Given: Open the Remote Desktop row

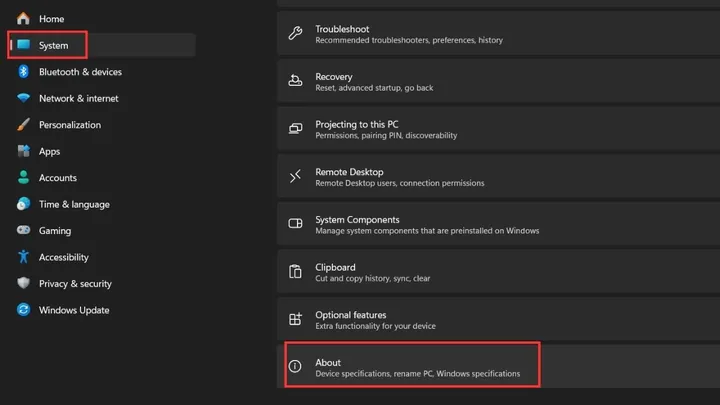Looking at the screenshot, I should click(x=499, y=176).
